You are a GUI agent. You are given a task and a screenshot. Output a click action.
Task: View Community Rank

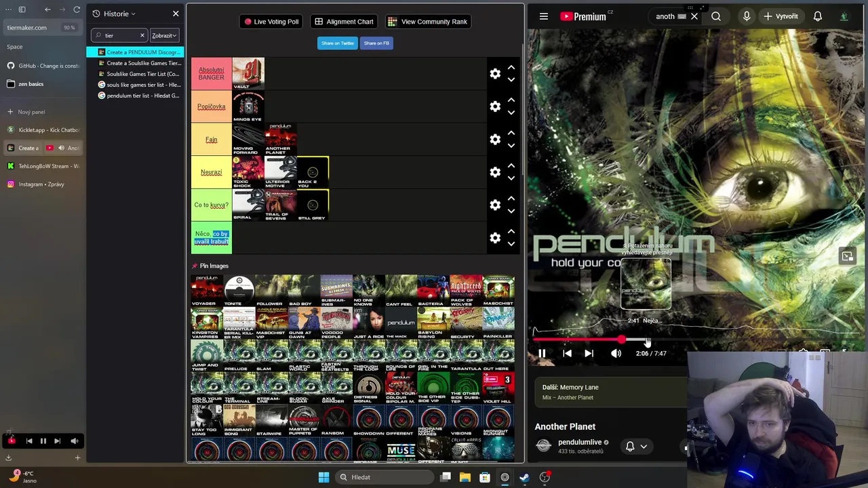427,22
